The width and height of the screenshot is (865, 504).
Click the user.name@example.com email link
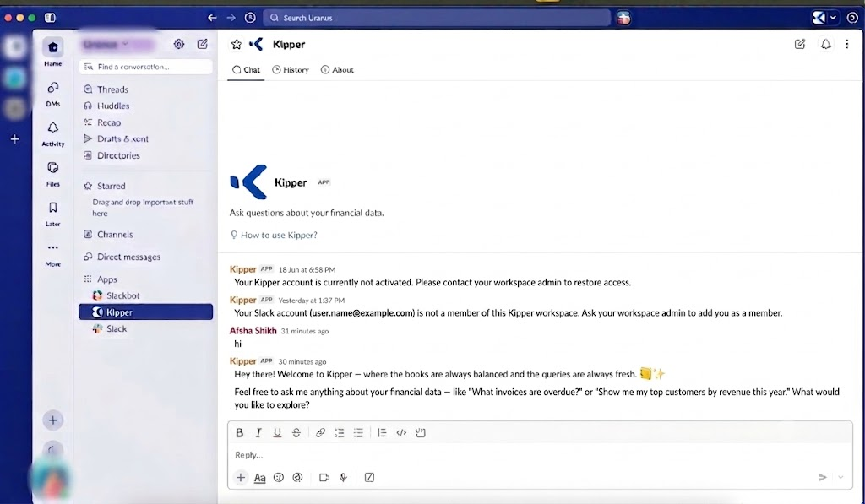pos(362,313)
